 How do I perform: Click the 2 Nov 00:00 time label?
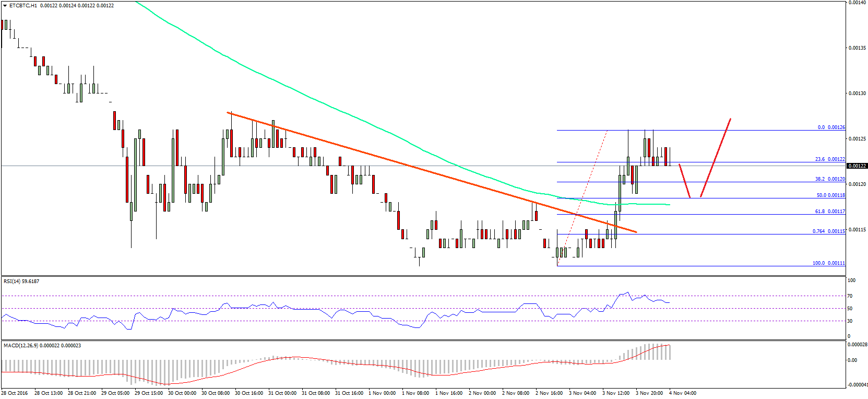(482, 393)
